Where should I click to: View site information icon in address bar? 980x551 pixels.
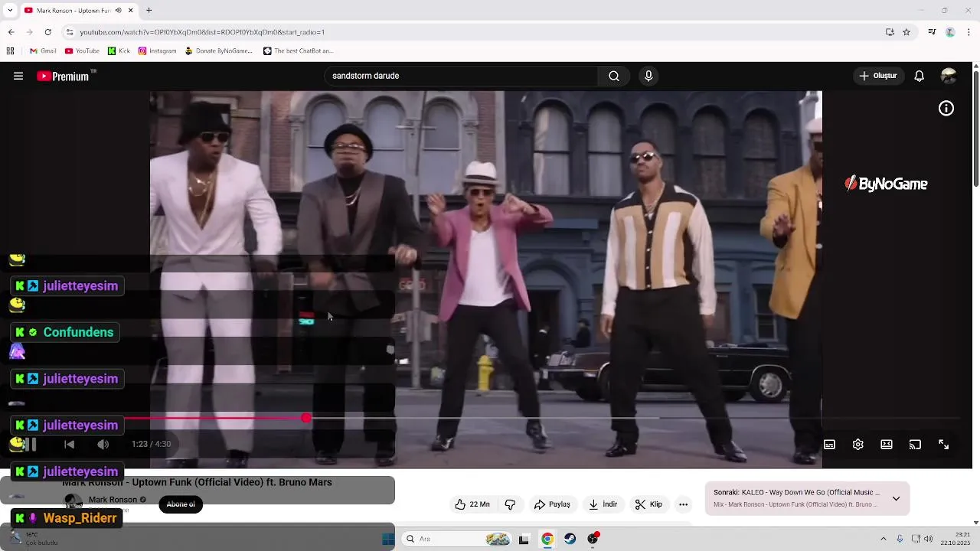tap(70, 32)
